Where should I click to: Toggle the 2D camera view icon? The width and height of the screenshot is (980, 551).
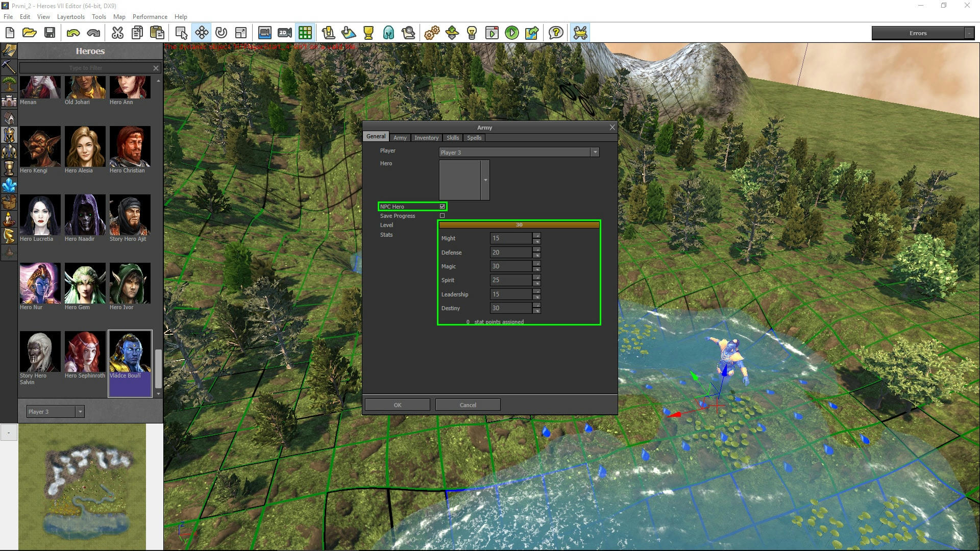[x=285, y=33]
